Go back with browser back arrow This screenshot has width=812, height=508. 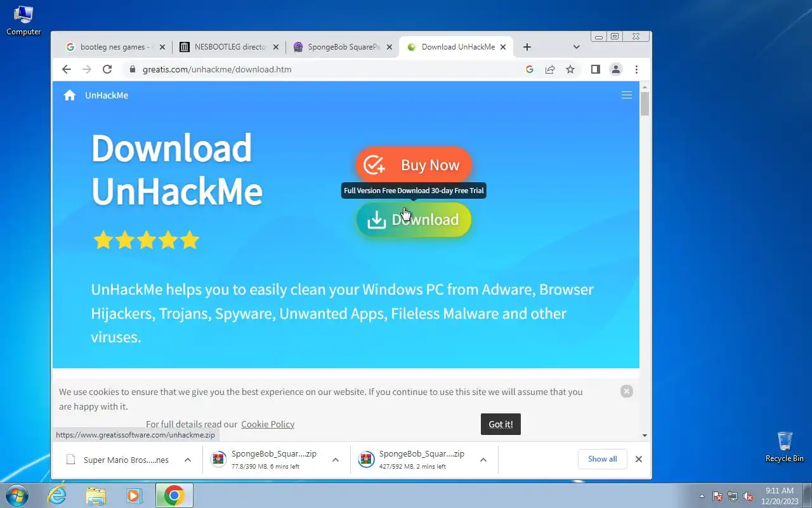click(x=67, y=69)
